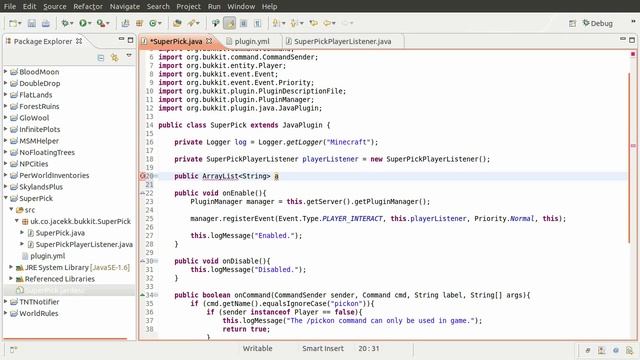The image size is (640, 360).
Task: Maximize the editor area
Action: pyautogui.click(x=632, y=40)
